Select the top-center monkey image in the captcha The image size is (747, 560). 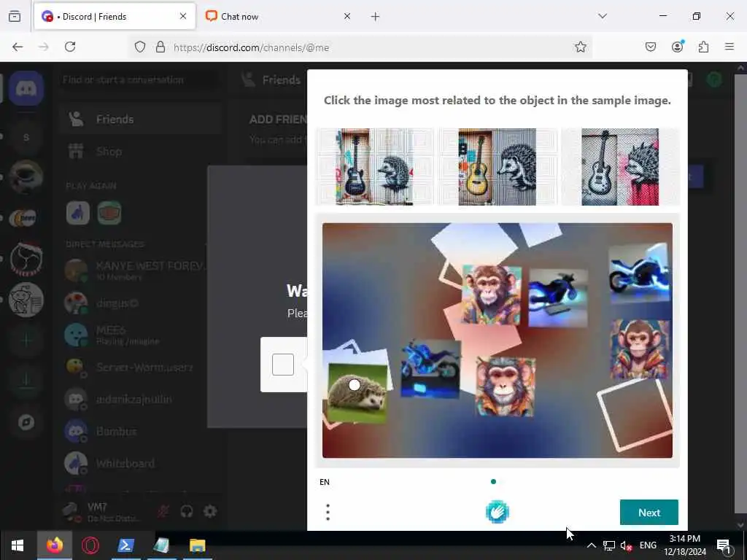(491, 295)
